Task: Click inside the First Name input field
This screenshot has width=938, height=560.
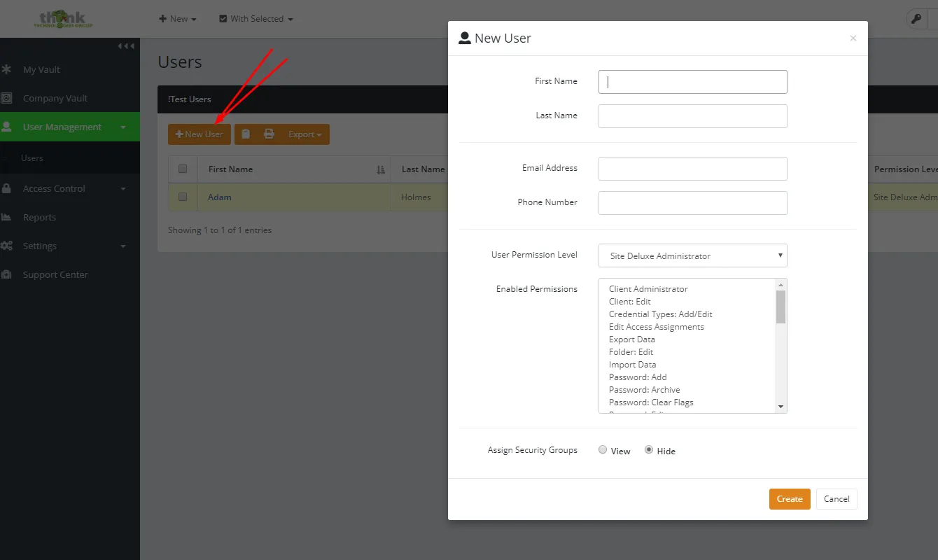Action: pyautogui.click(x=692, y=82)
